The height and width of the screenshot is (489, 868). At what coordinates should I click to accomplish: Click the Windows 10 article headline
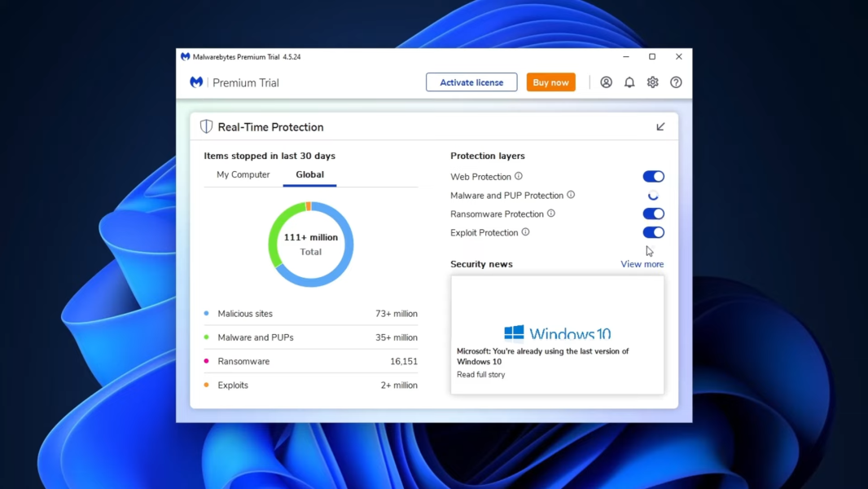542,356
